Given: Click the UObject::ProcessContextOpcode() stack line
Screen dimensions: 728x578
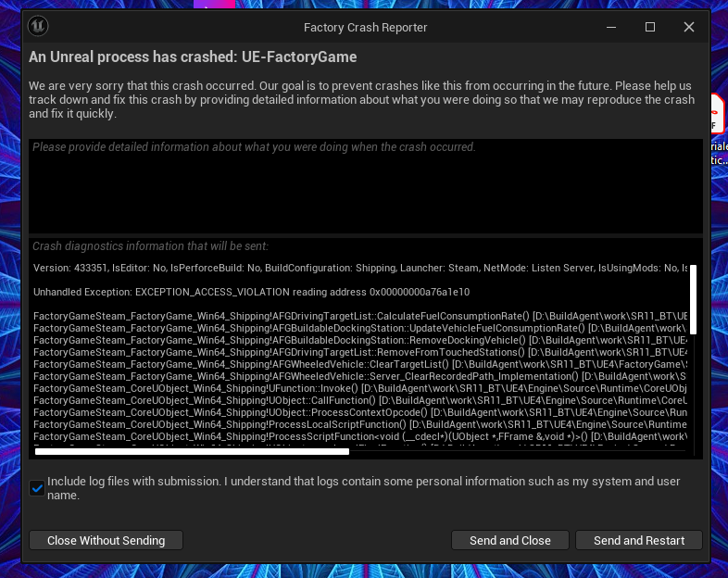Looking at the screenshot, I should point(360,413).
